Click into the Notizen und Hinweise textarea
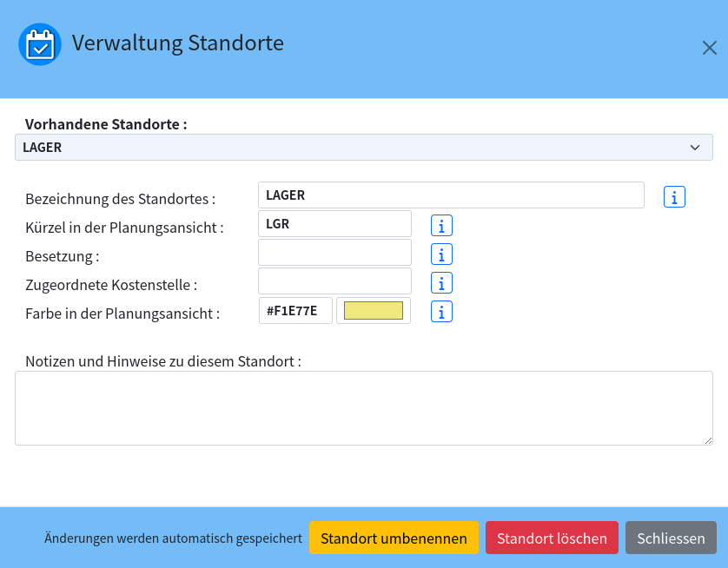728x568 pixels. pos(364,408)
